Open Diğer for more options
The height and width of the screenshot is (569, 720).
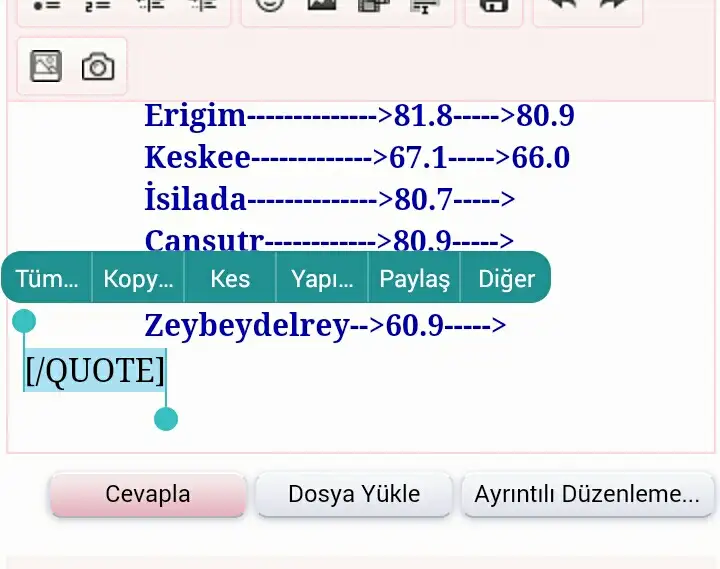pos(506,279)
